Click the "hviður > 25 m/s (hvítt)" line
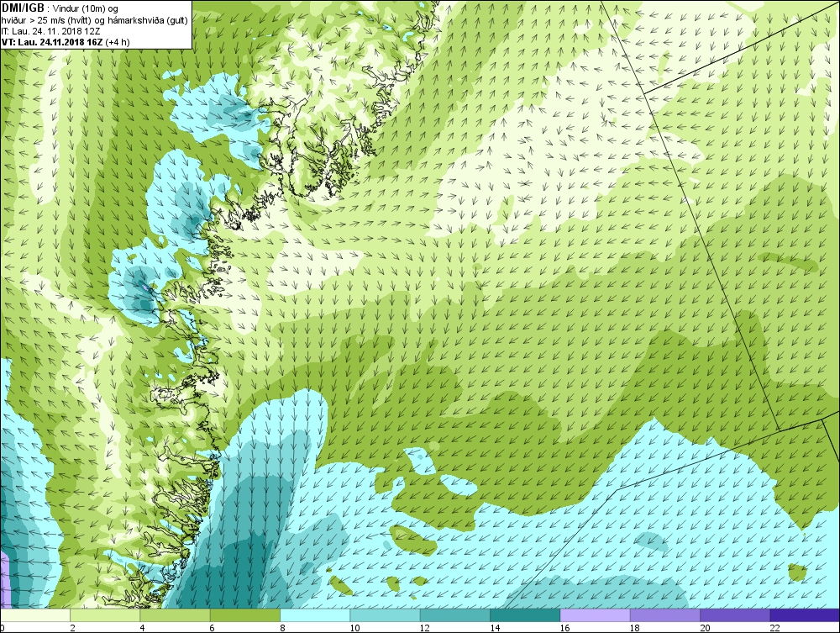 coord(46,20)
